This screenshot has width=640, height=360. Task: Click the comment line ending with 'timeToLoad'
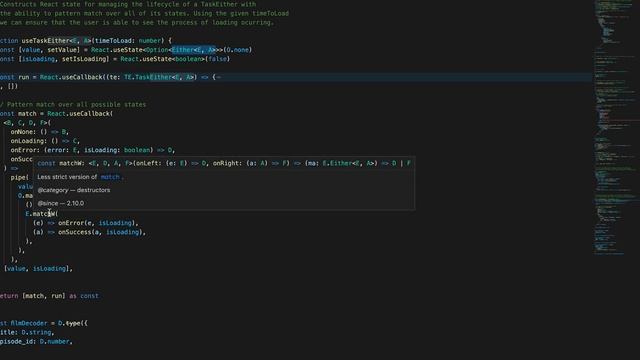click(144, 13)
